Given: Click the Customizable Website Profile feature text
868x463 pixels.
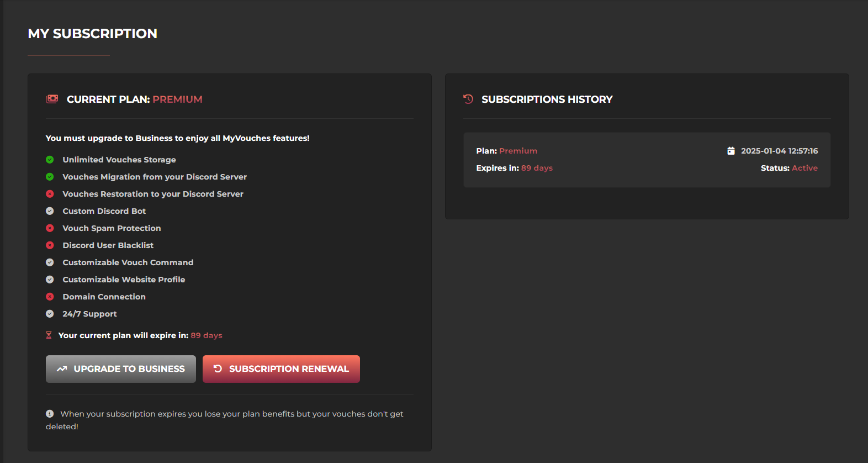Looking at the screenshot, I should 124,280.
